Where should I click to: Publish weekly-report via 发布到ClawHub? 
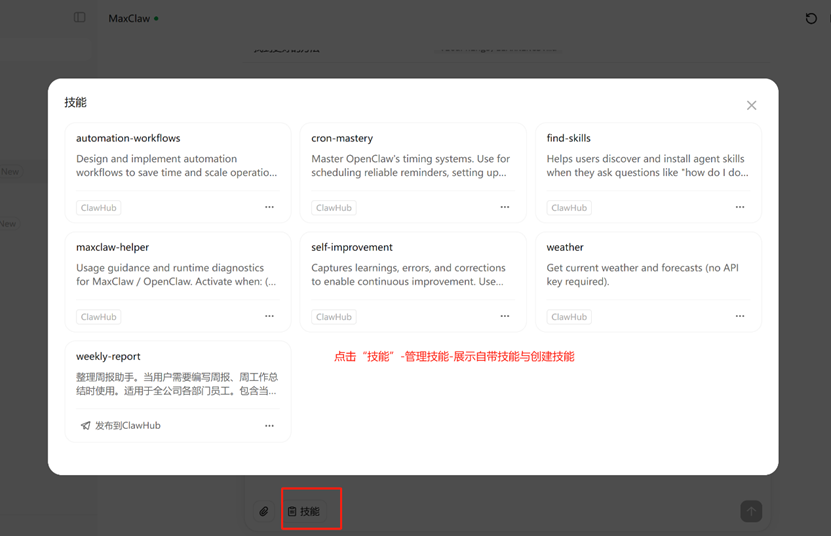(120, 425)
